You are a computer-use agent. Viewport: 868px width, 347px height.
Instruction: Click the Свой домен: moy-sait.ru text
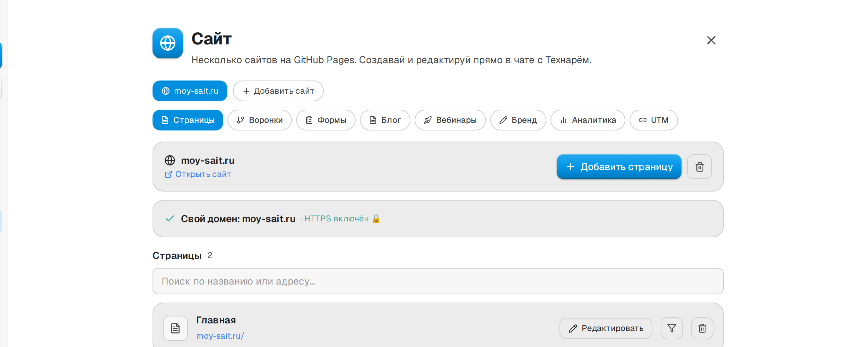tap(238, 219)
